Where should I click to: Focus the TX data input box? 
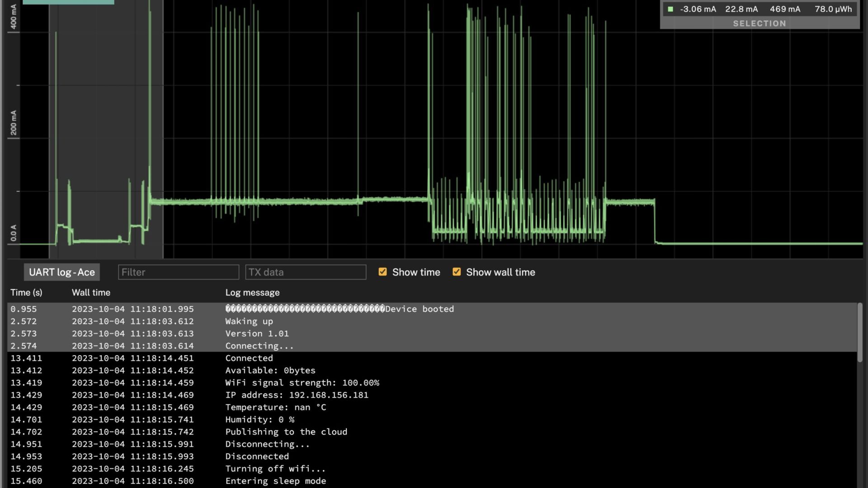[306, 272]
